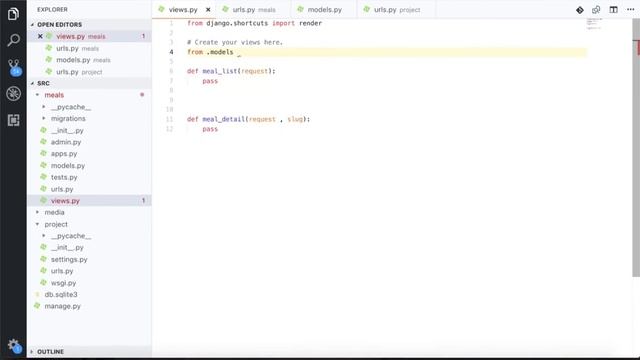Open the More Actions ellipsis menu
Screen dimensions: 640x360
(x=630, y=9)
